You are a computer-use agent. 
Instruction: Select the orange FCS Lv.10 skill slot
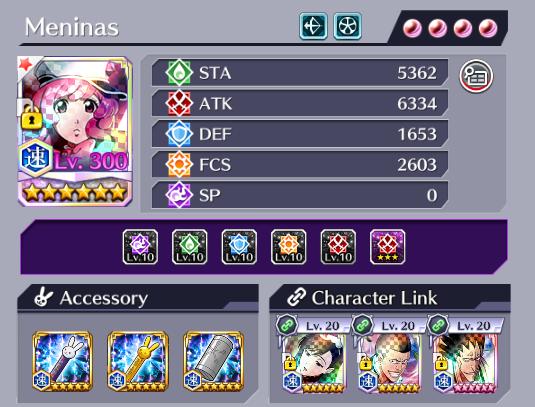tap(289, 247)
